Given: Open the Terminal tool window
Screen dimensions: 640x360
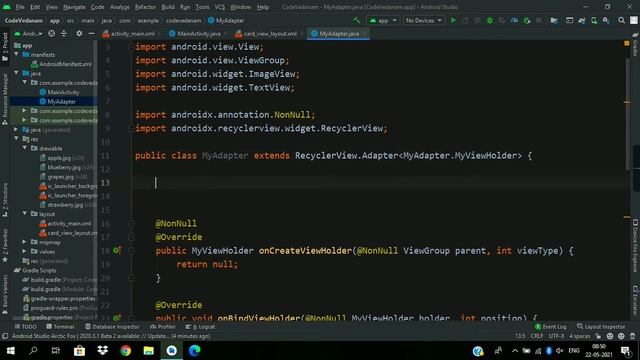Looking at the screenshot, I should 60,327.
